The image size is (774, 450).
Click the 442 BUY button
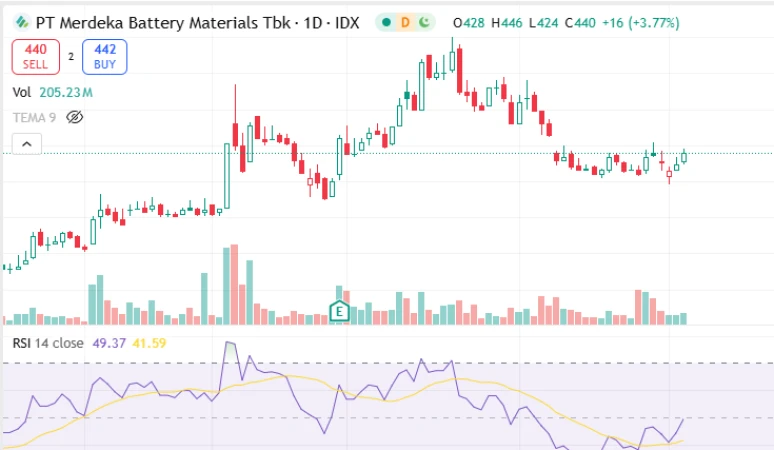(x=105, y=56)
